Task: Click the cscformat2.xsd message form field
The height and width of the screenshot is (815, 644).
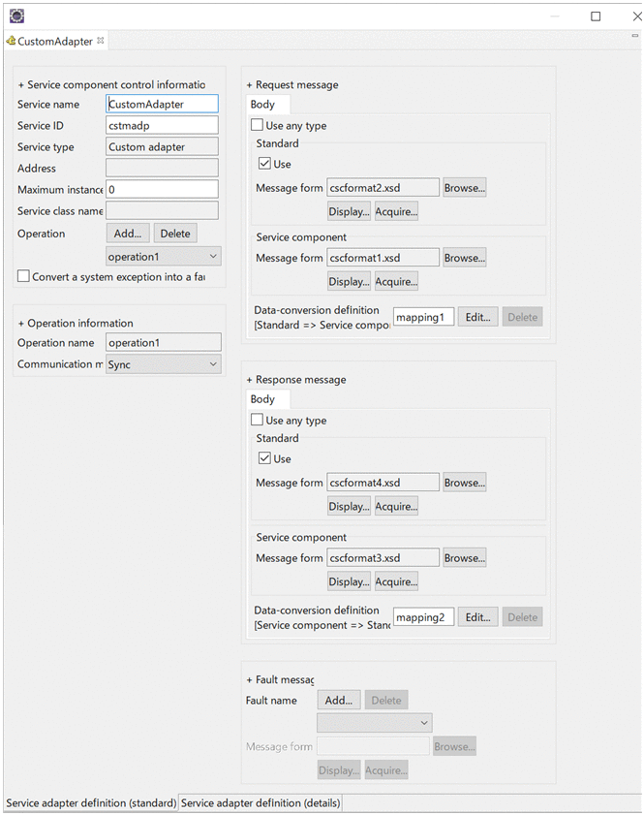Action: pyautogui.click(x=383, y=188)
